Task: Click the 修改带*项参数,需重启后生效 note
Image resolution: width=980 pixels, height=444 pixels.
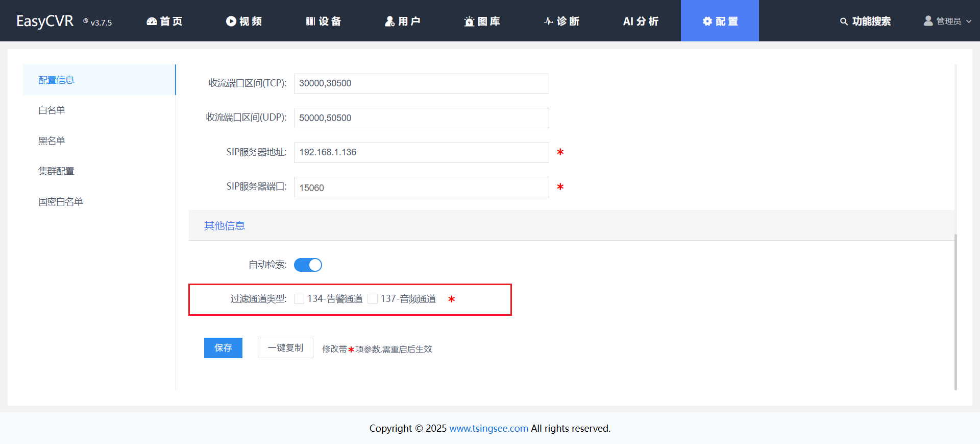Action: [377, 349]
